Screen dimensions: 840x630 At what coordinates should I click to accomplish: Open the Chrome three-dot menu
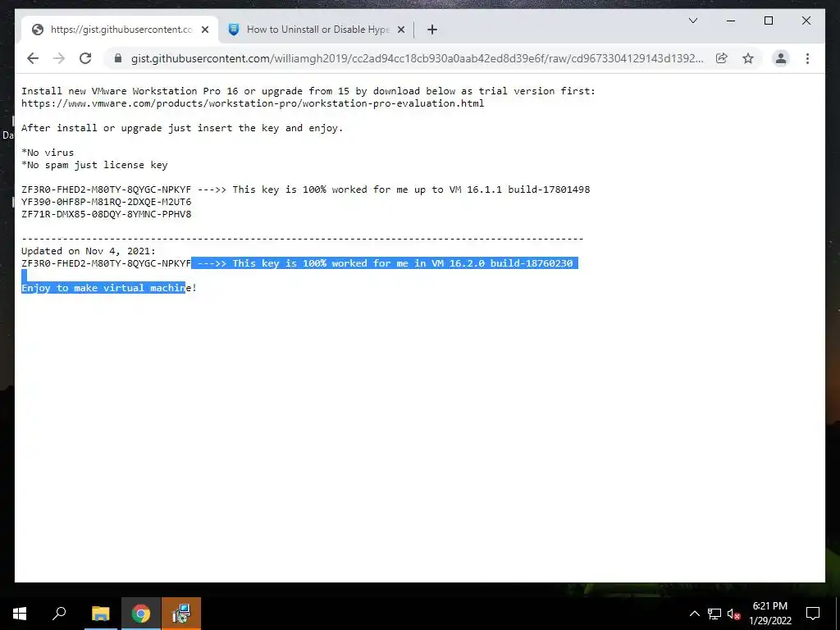click(x=807, y=58)
